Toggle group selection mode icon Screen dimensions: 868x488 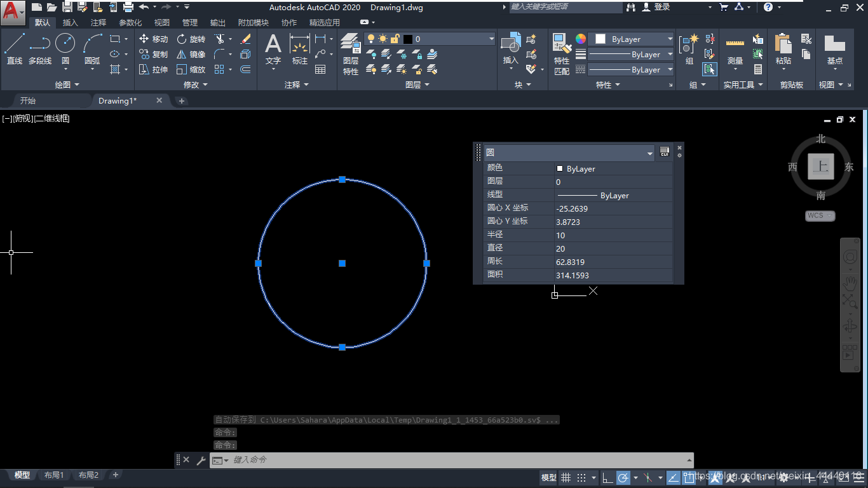tap(710, 69)
